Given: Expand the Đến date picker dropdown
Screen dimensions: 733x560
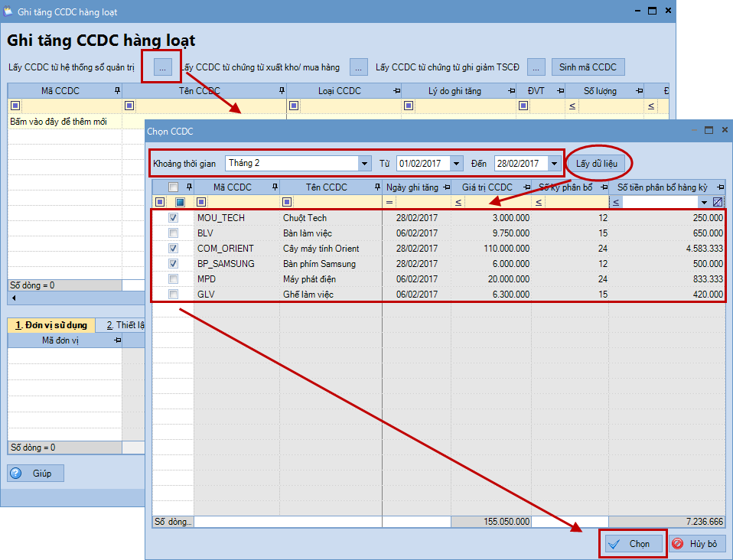Looking at the screenshot, I should pyautogui.click(x=554, y=163).
